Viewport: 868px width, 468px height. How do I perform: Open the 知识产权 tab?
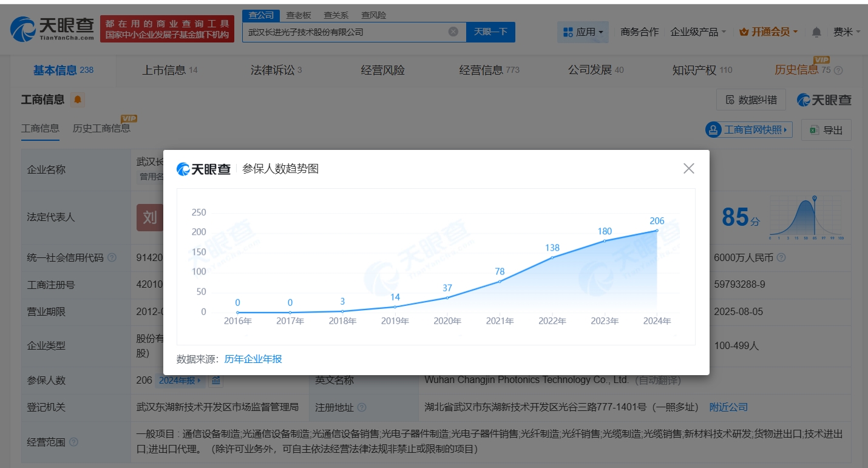coord(702,70)
